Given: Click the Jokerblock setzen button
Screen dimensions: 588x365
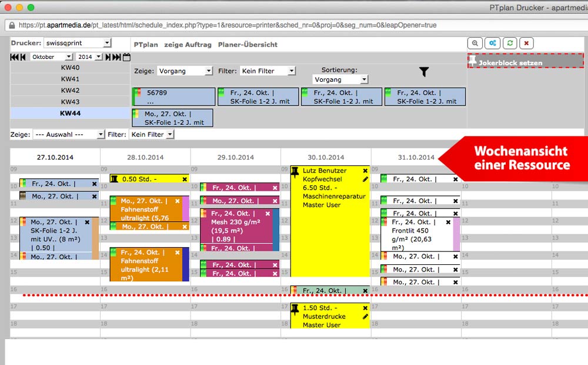Looking at the screenshot, I should pos(525,61).
